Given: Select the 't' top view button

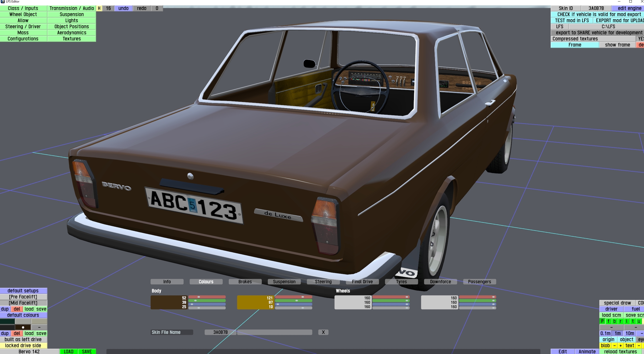Looking at the screenshot, I should pos(633,321).
